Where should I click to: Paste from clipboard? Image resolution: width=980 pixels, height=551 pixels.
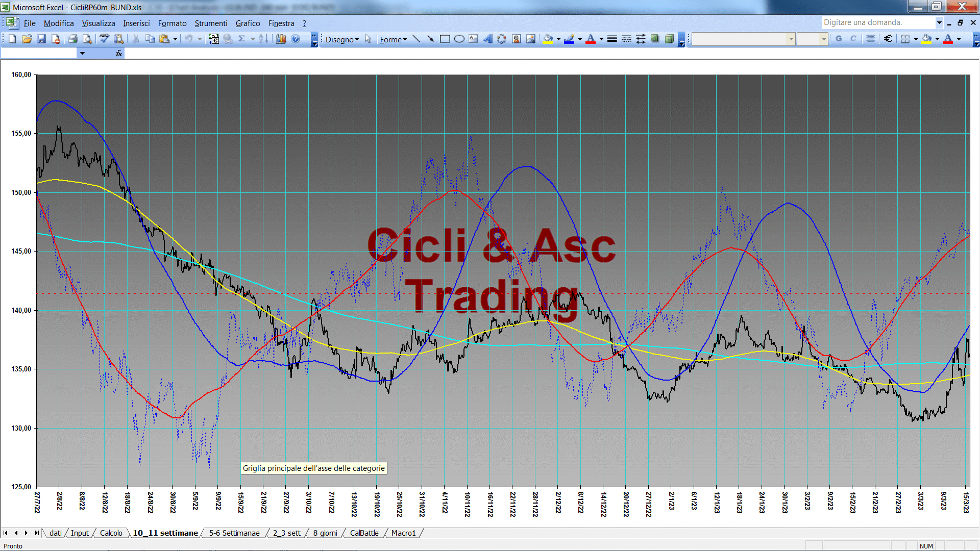pyautogui.click(x=164, y=39)
